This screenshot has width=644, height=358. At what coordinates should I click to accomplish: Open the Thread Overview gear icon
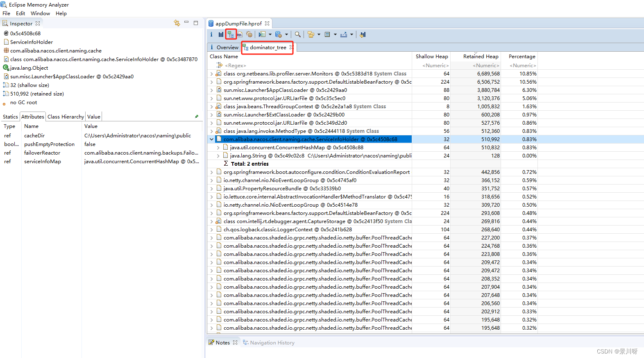(x=249, y=35)
